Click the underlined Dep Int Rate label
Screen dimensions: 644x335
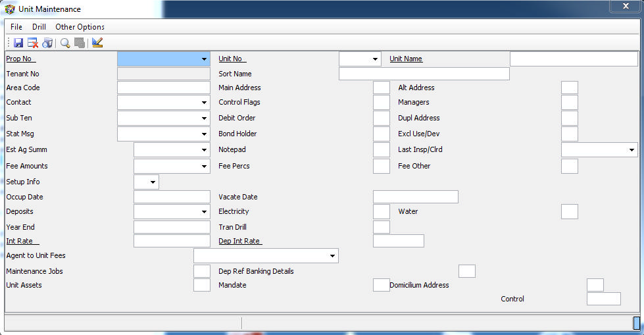click(240, 241)
